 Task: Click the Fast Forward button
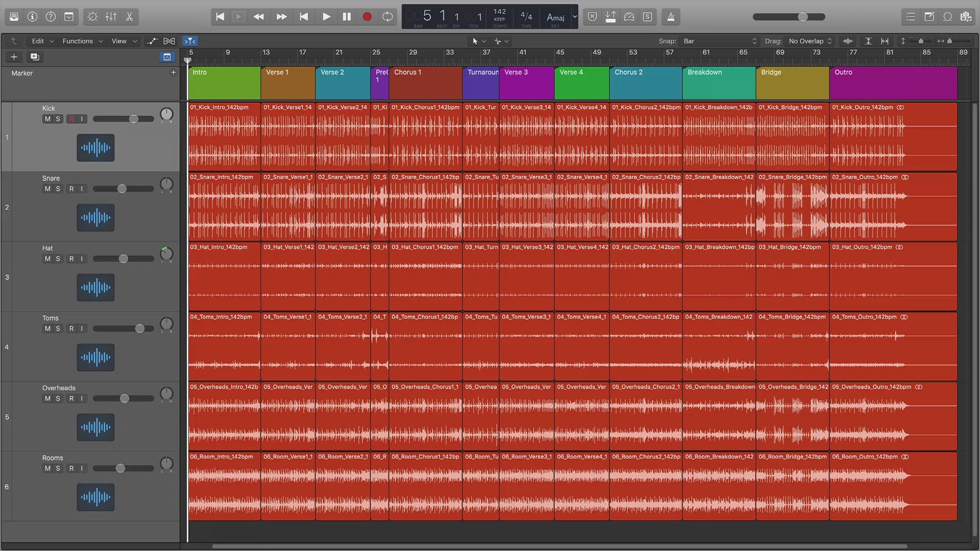281,17
